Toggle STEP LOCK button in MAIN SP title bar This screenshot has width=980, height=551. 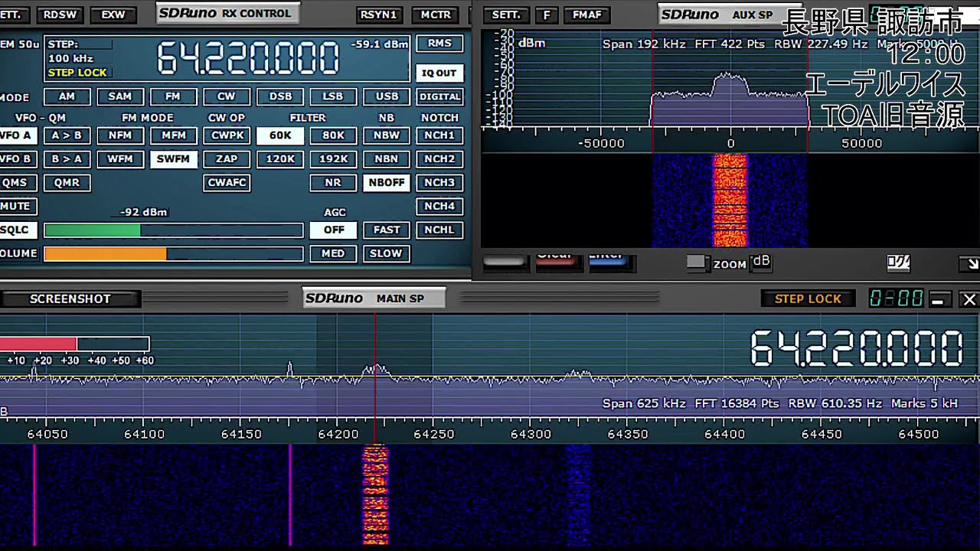[x=808, y=298]
